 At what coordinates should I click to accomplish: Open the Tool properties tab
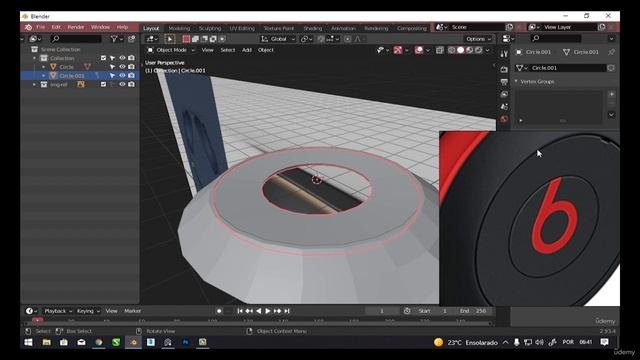[504, 54]
